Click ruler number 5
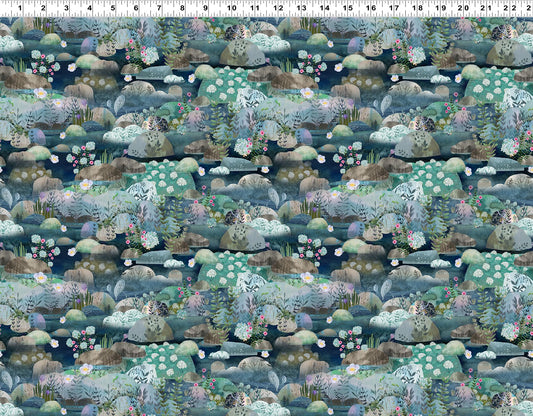533x416 pixels. point(113,8)
